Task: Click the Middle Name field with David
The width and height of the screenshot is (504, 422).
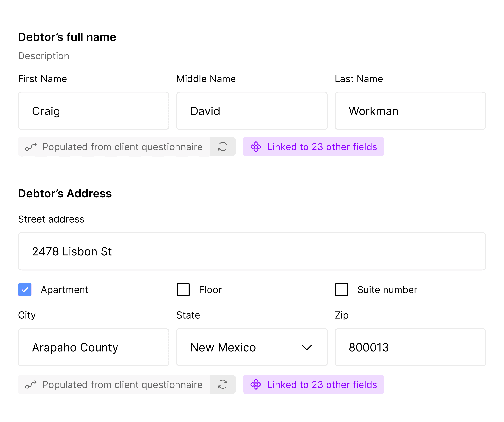Action: click(252, 111)
